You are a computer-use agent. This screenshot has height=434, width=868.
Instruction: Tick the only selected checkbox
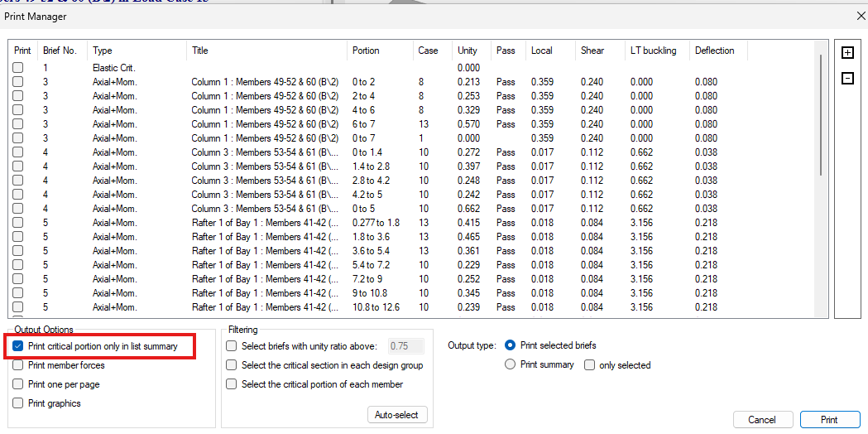coord(590,364)
